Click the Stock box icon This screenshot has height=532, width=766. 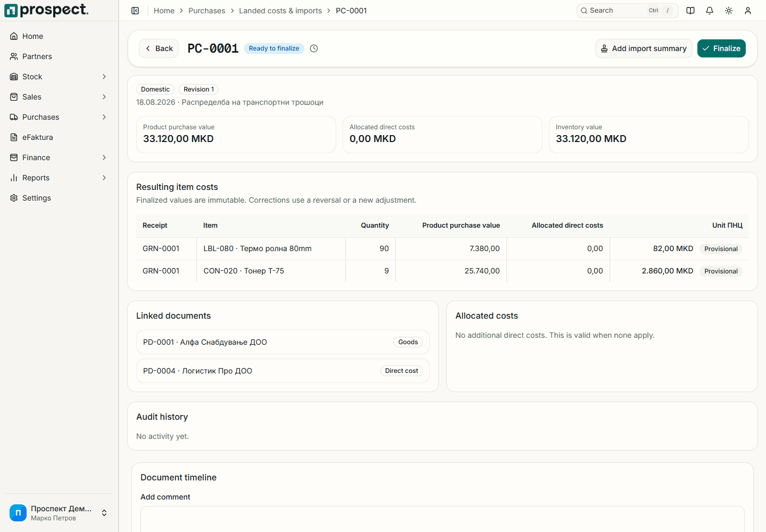click(14, 77)
